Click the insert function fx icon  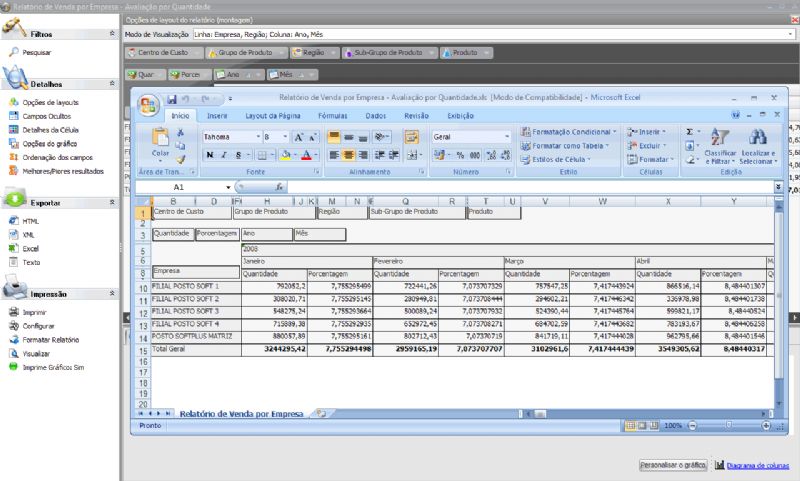coord(279,187)
